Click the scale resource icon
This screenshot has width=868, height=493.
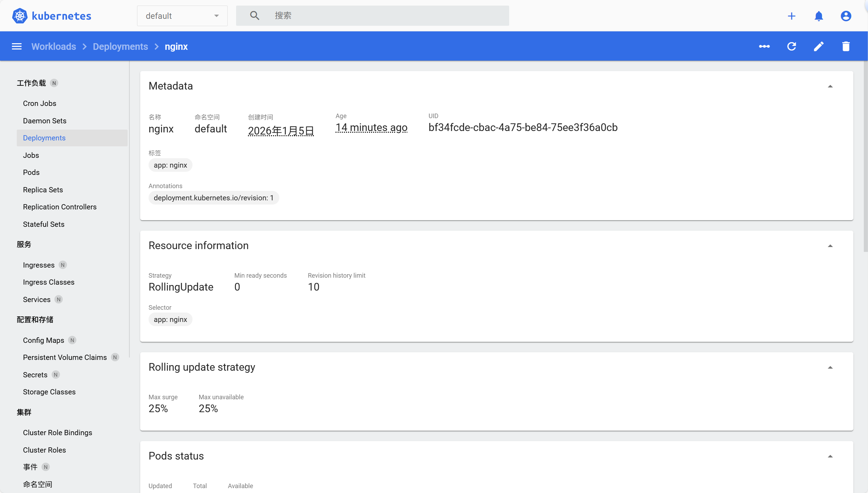(x=764, y=46)
